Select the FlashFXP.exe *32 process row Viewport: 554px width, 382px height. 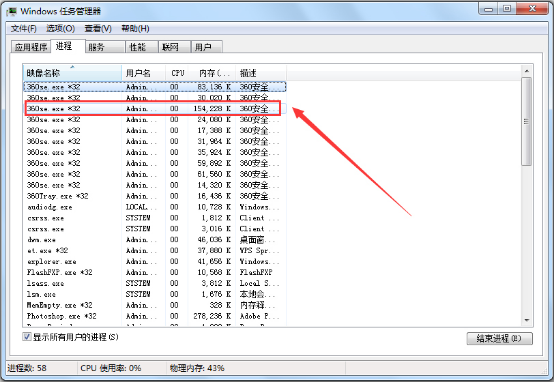155,272
